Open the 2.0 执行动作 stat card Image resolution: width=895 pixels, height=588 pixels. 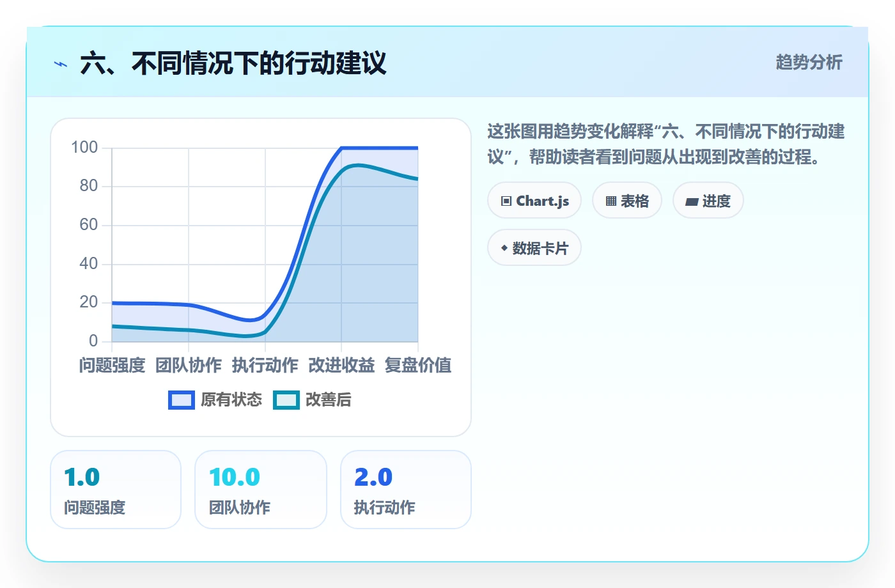406,490
